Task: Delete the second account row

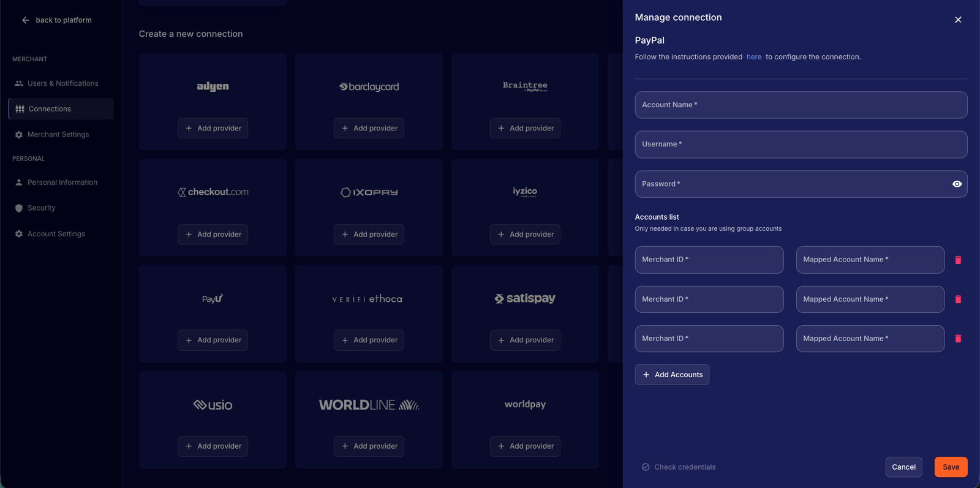Action: 958,299
